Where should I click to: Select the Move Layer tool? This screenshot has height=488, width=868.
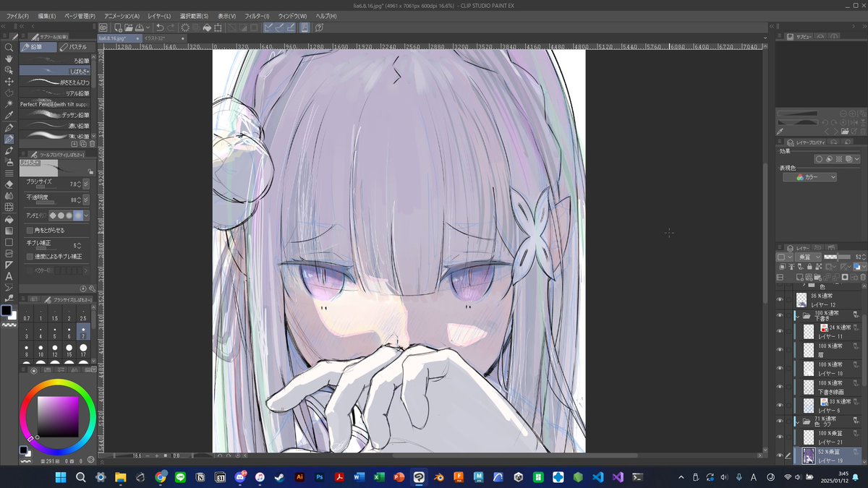[9, 82]
